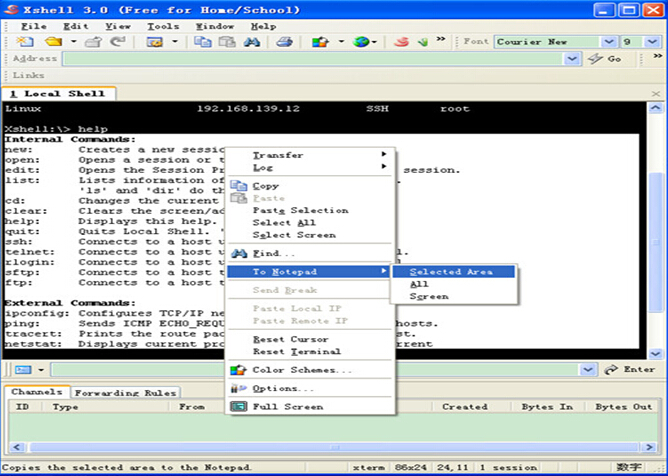This screenshot has height=476, width=668.
Task: Choose Select Screen from context menu
Action: coord(311,235)
